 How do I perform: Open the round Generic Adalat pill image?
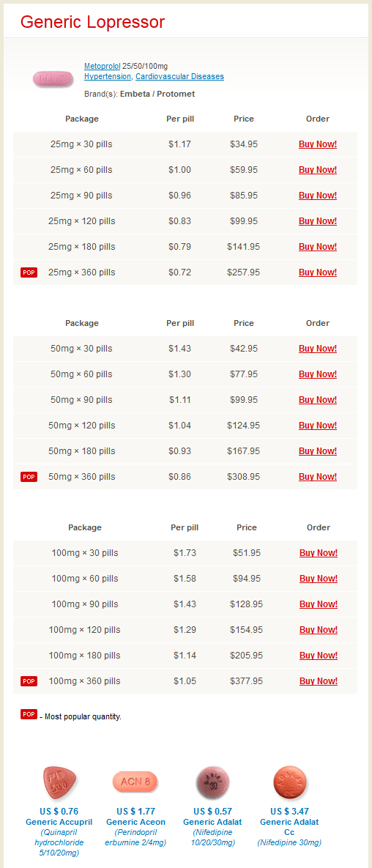tap(212, 783)
